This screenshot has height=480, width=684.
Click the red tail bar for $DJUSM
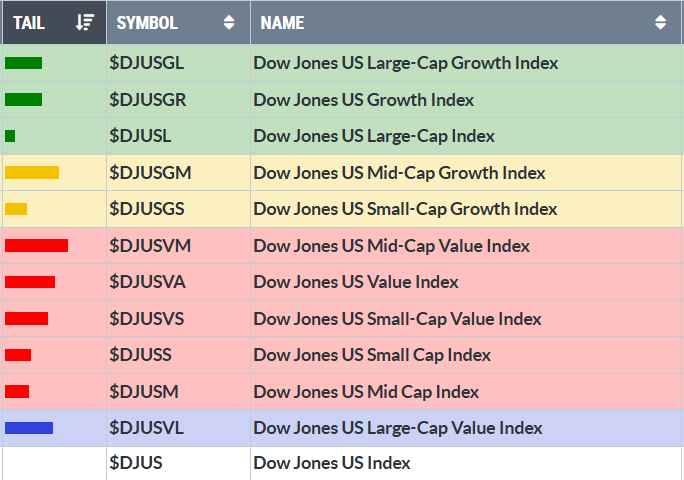coord(17,392)
